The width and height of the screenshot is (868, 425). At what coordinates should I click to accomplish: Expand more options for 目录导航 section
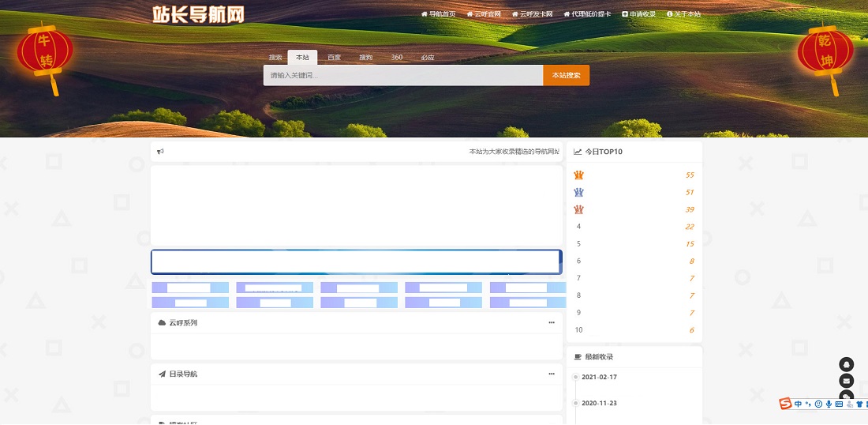[x=552, y=374]
